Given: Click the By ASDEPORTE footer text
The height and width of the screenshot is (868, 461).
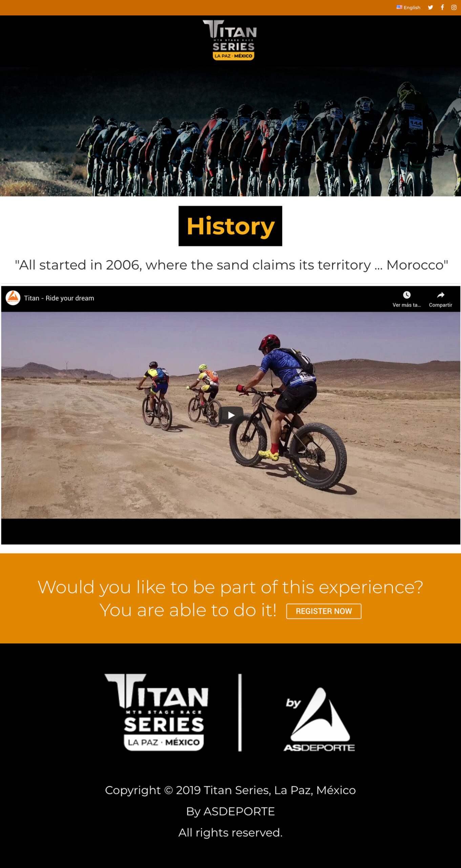Looking at the screenshot, I should pyautogui.click(x=230, y=812).
